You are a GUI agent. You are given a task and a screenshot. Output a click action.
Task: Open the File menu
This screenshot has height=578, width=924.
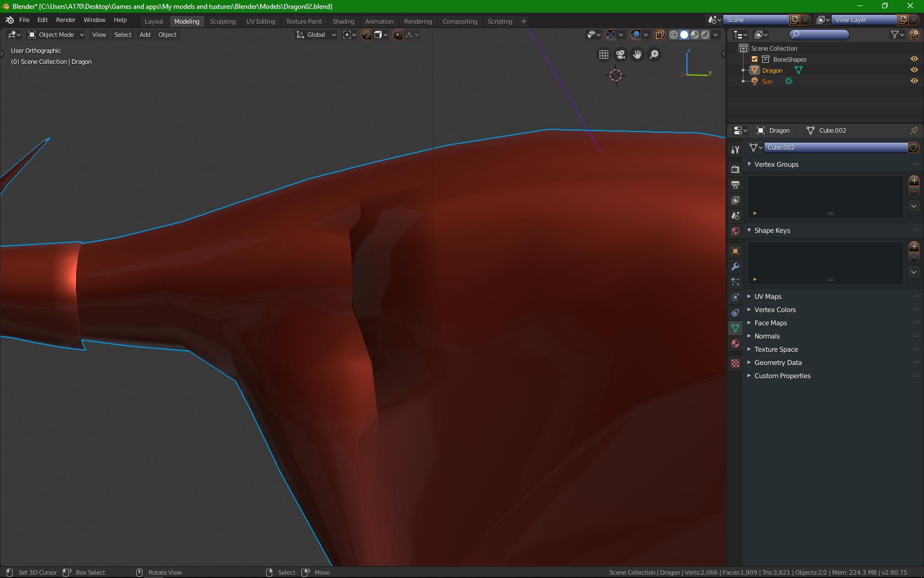[24, 20]
